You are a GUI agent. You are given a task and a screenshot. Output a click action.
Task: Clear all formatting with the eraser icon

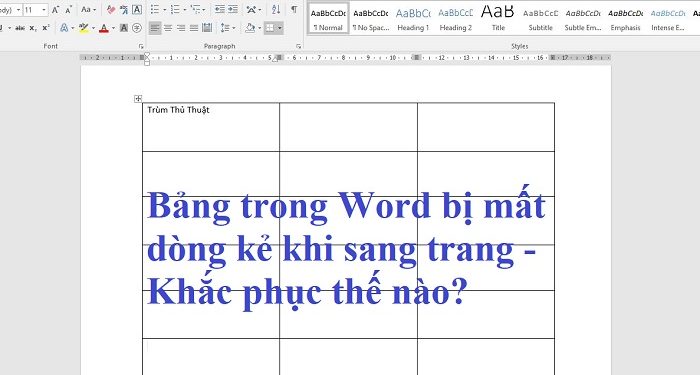[x=111, y=9]
